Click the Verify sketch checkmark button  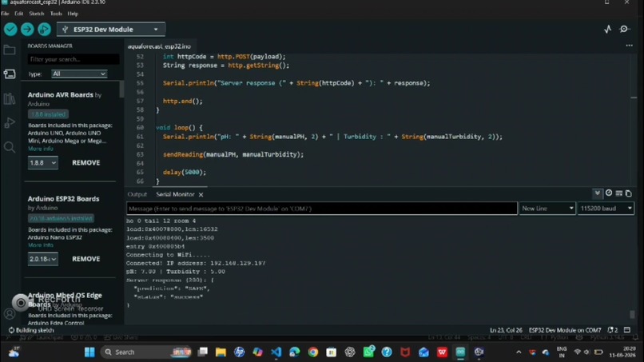click(x=10, y=30)
